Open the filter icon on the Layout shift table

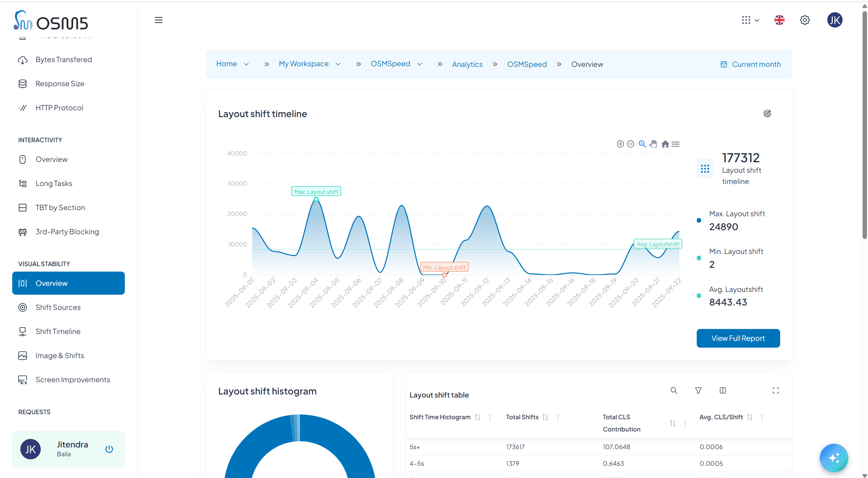coord(698,390)
